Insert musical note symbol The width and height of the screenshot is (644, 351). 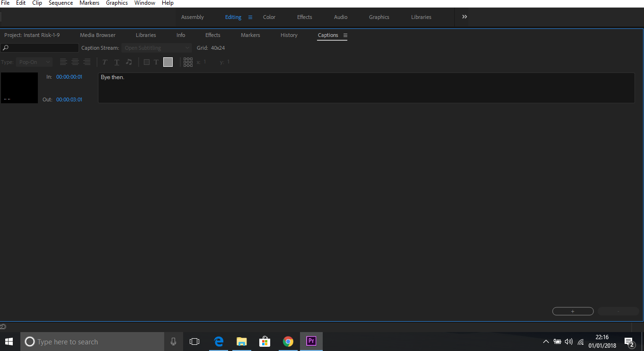pyautogui.click(x=129, y=62)
